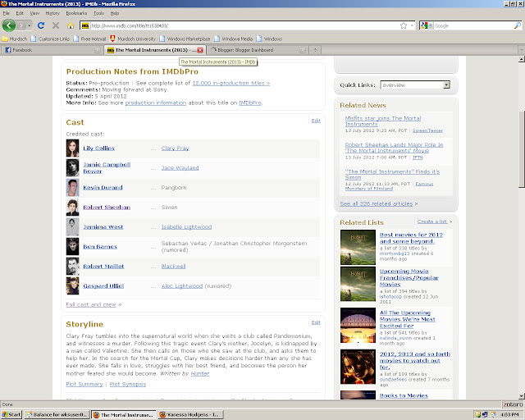Image resolution: width=525 pixels, height=420 pixels.
Task: Click Edit link in Cast section
Action: coord(316,121)
